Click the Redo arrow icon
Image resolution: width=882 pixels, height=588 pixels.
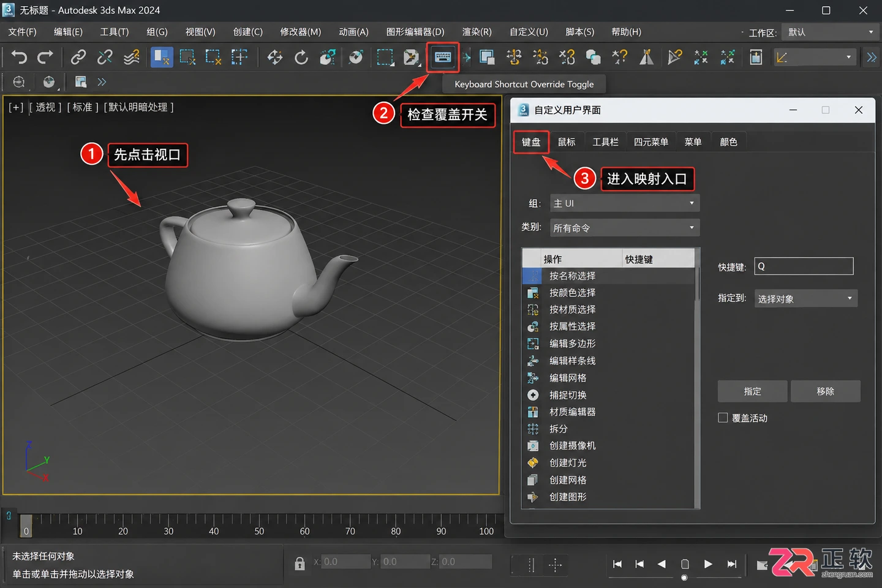click(x=45, y=58)
